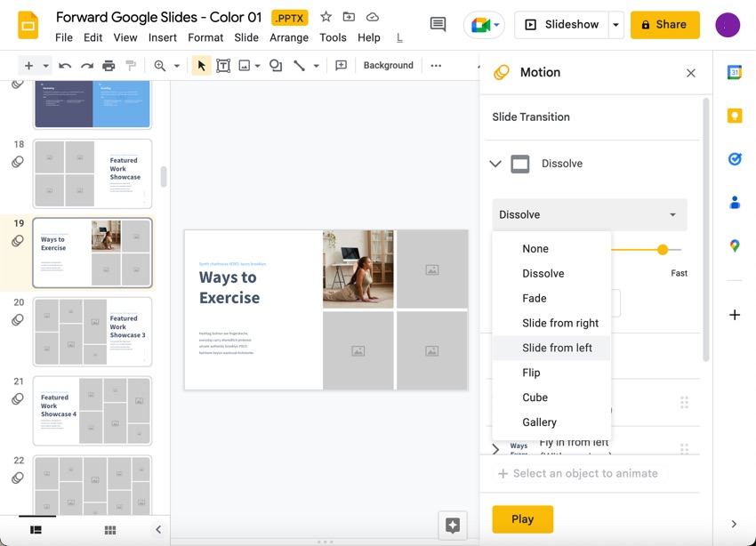Click the add comment toolbar icon
The height and width of the screenshot is (546, 756).
341,66
